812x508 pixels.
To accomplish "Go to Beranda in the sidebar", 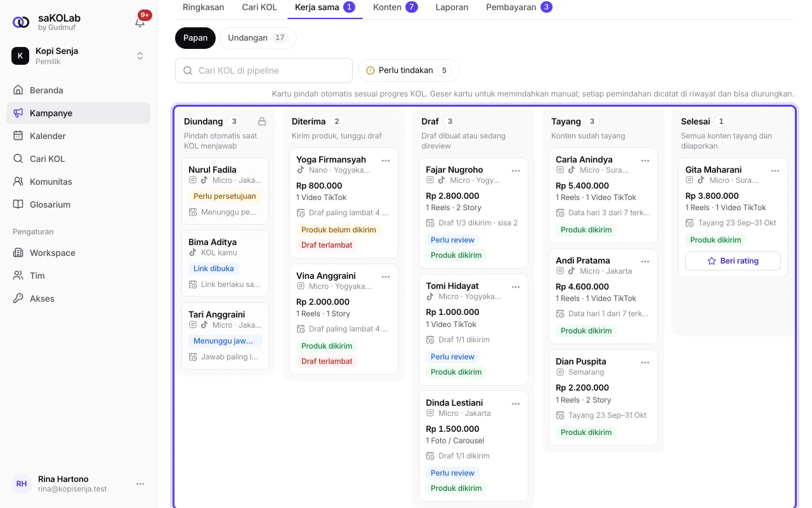I will [x=79, y=90].
